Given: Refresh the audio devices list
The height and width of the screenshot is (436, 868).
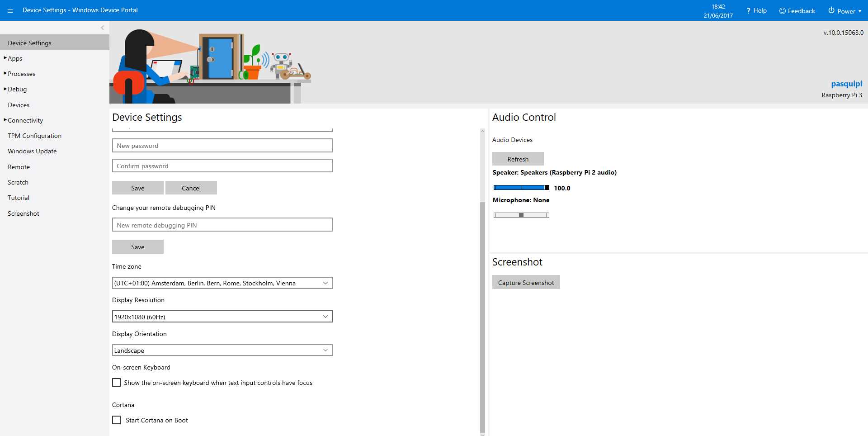Looking at the screenshot, I should point(518,159).
